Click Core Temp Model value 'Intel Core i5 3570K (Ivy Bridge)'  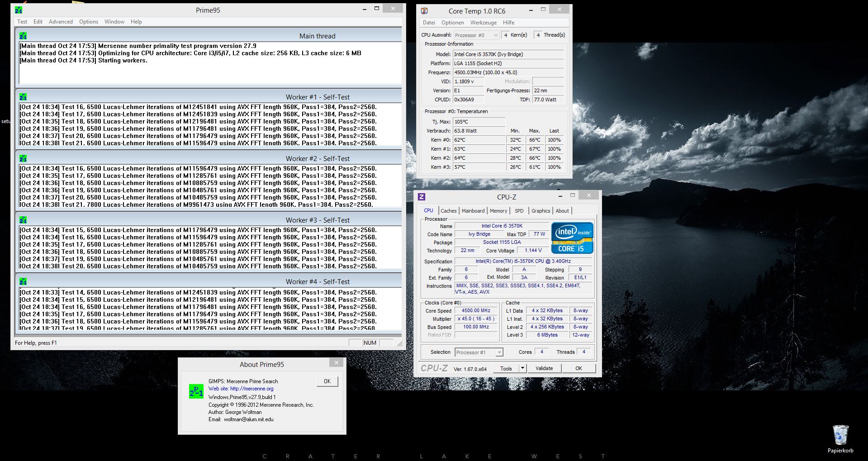coord(508,54)
